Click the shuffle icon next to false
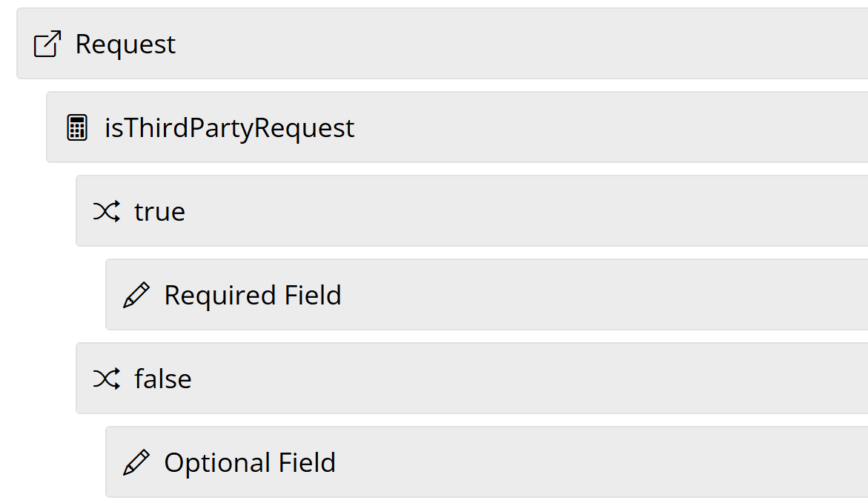 point(106,379)
